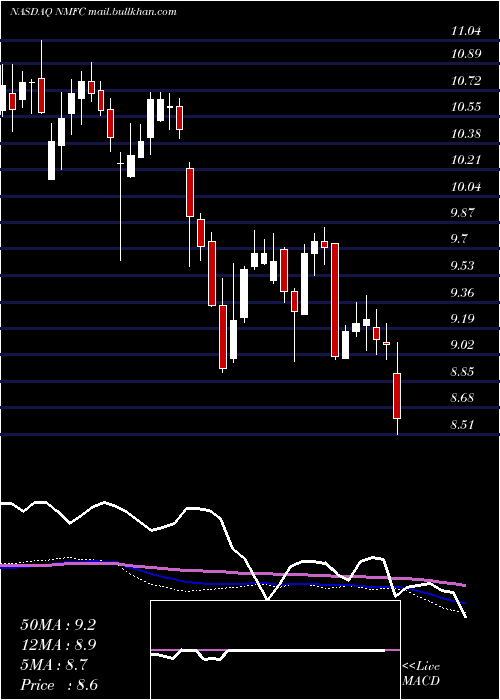Select the last red candlestick near 8.68
This screenshot has height=700, width=500.
click(x=397, y=396)
